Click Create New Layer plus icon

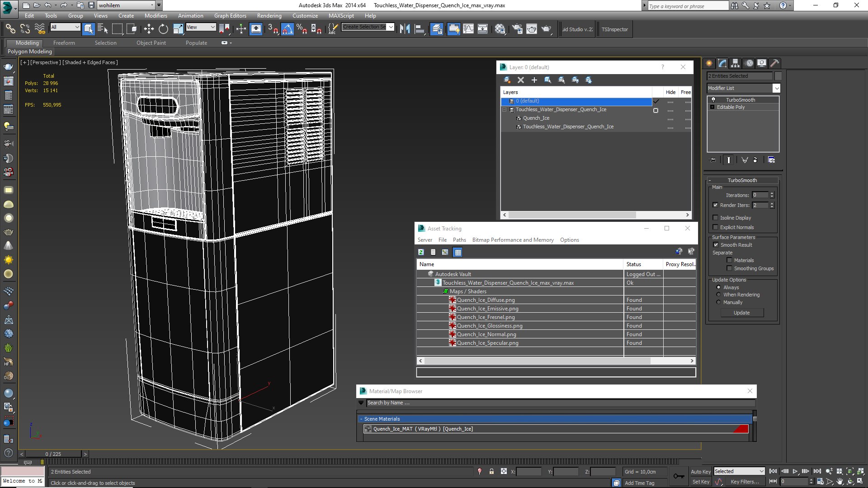click(x=534, y=80)
